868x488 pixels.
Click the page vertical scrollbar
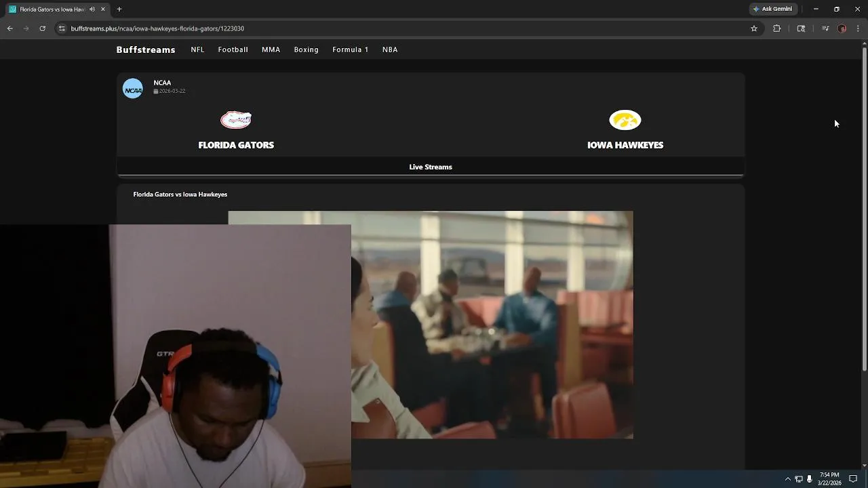(x=864, y=208)
